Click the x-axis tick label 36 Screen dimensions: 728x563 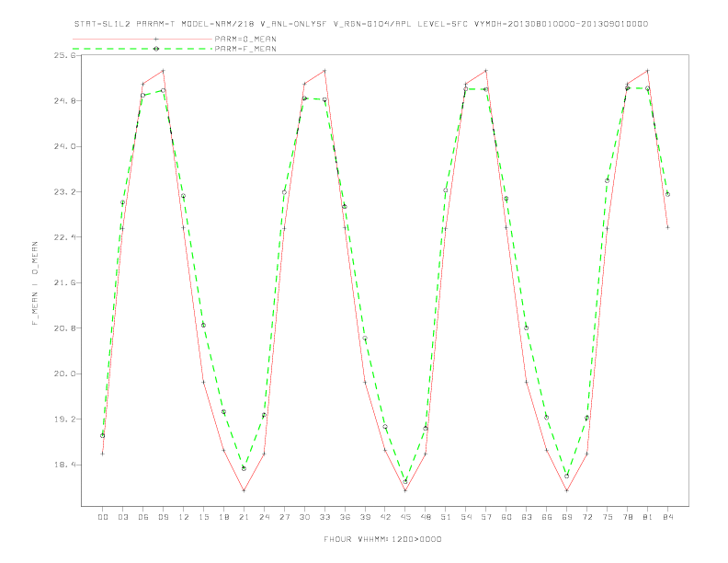coord(345,517)
